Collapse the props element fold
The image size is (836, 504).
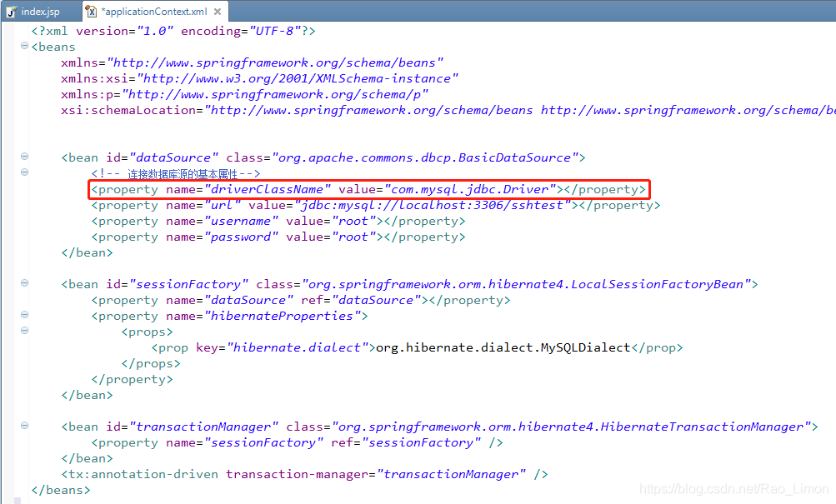click(24, 331)
